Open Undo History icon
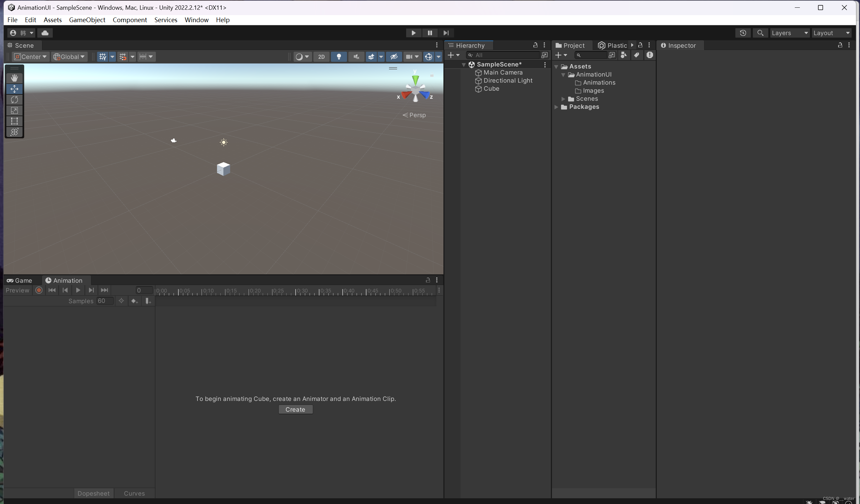Viewport: 860px width, 504px height. tap(743, 33)
